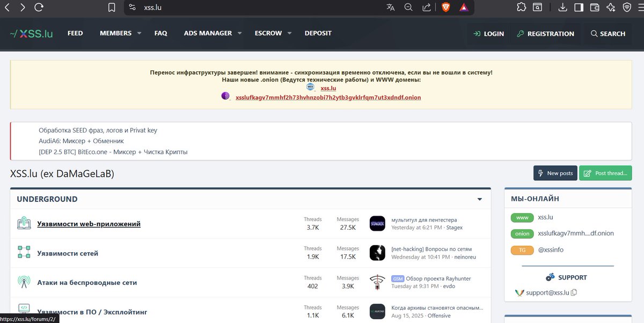Click the web-app vulnerabilities forum icon
The width and height of the screenshot is (644, 323).
coord(24,223)
